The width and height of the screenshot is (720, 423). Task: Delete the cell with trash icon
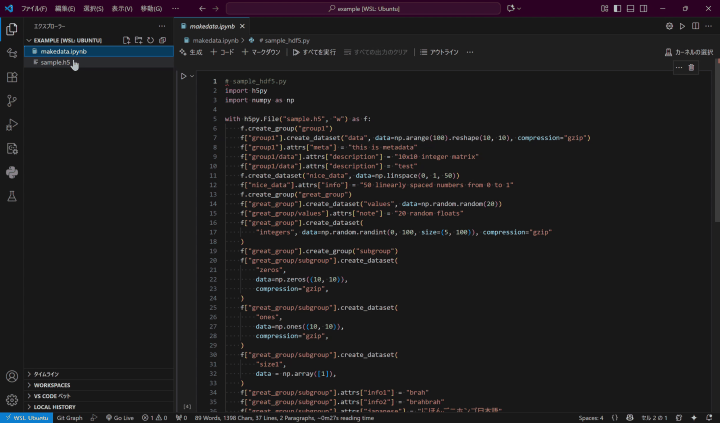click(691, 67)
